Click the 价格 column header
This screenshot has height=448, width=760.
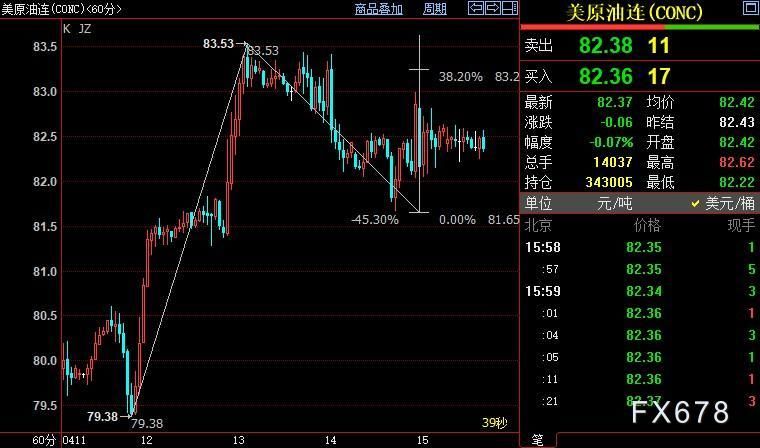click(x=647, y=225)
